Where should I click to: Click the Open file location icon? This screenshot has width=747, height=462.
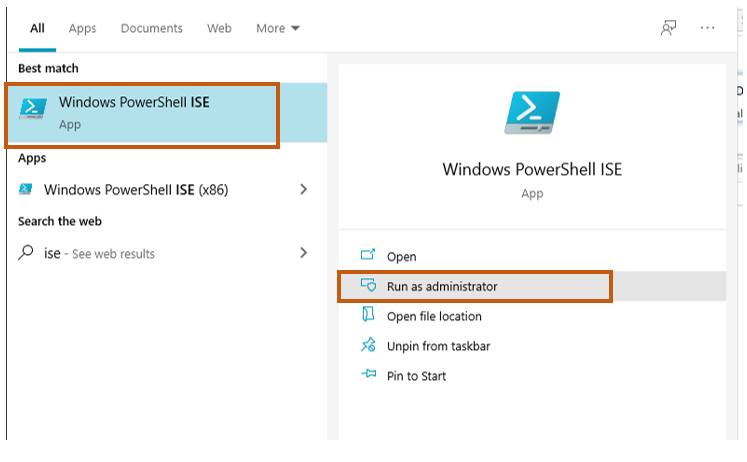point(368,314)
